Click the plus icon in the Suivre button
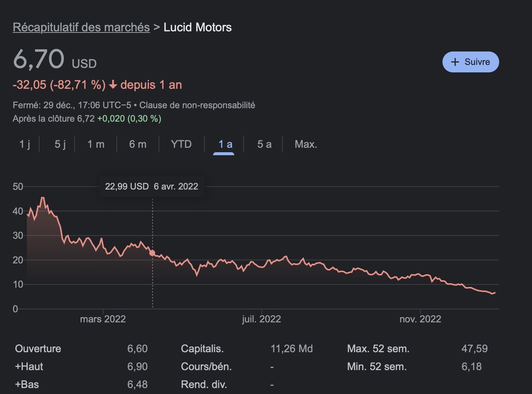 (454, 62)
